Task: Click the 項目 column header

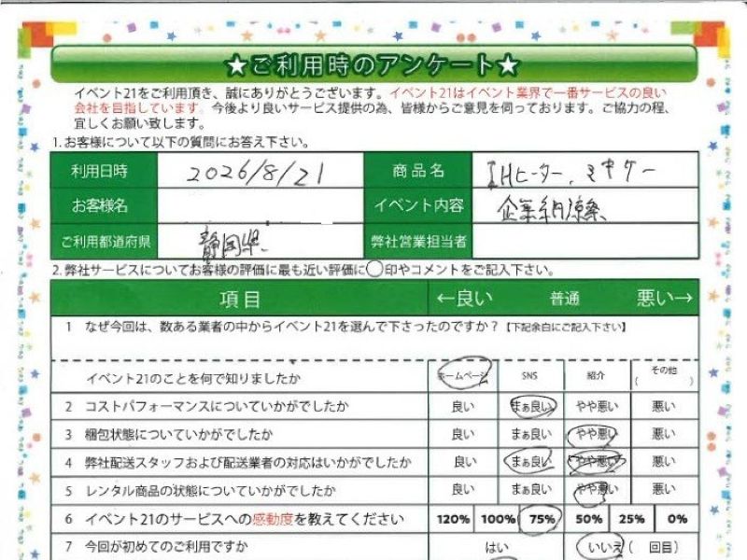Action: click(240, 299)
